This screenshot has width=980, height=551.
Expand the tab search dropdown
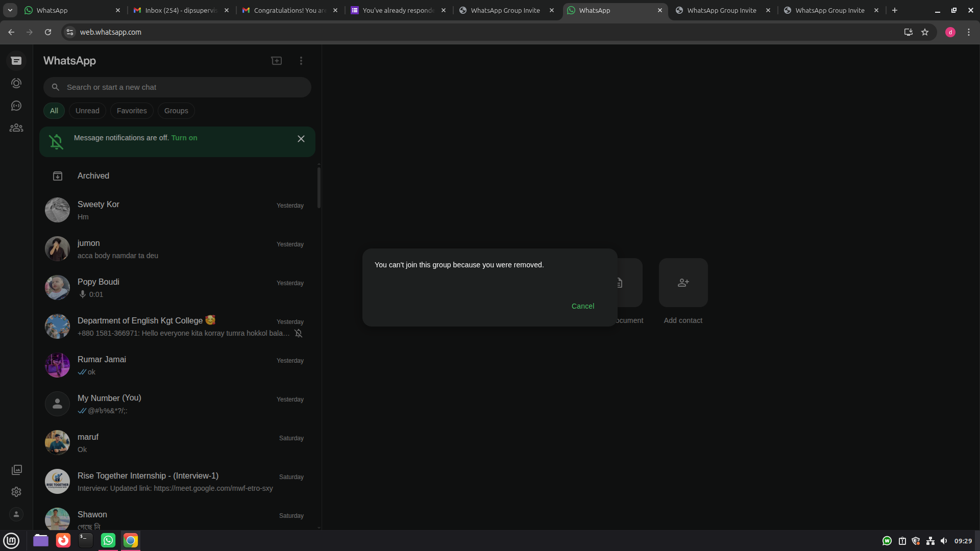tap(10, 10)
